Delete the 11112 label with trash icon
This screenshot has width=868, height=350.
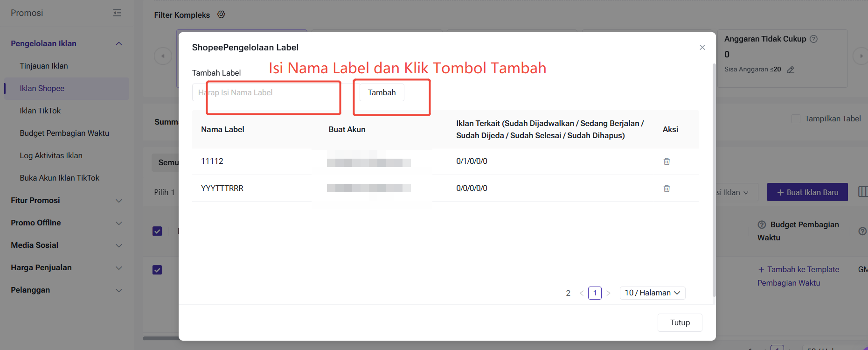[x=667, y=161]
